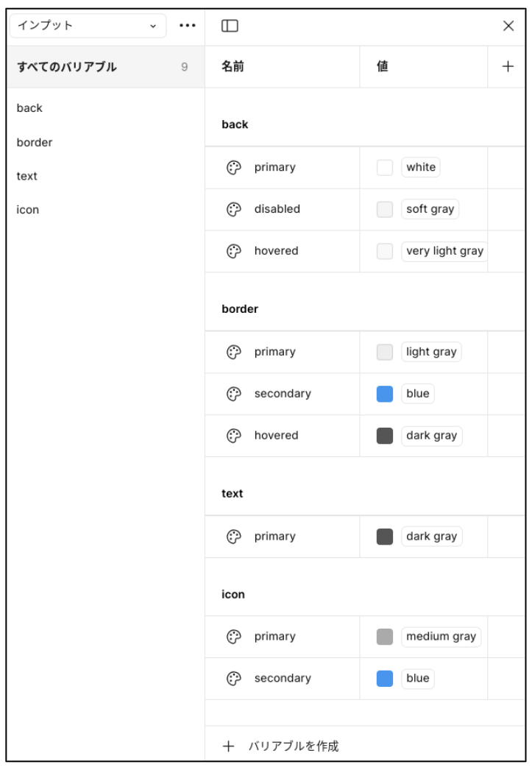Click the palette icon beside border secondary

pyautogui.click(x=233, y=394)
